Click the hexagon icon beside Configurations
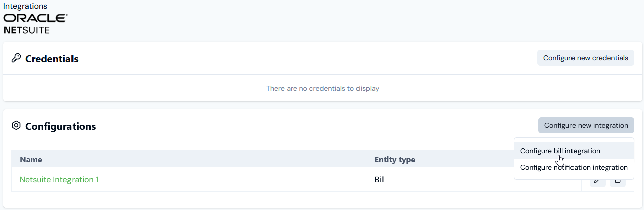This screenshot has width=644, height=210. pyautogui.click(x=16, y=125)
